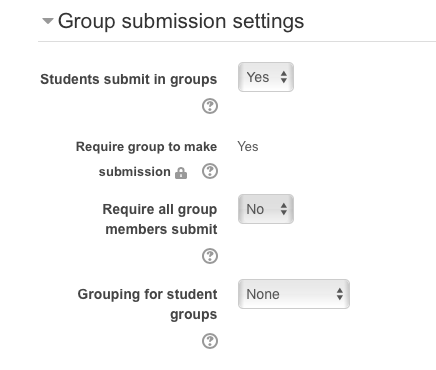
Task: Click the arrows on the Yes dropdown
Action: [284, 77]
